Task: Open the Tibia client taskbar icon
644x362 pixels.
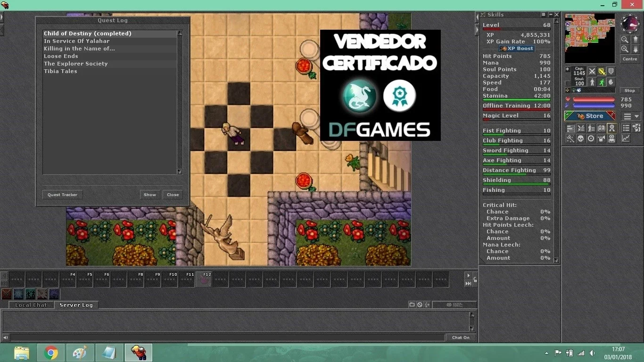Action: pyautogui.click(x=139, y=353)
